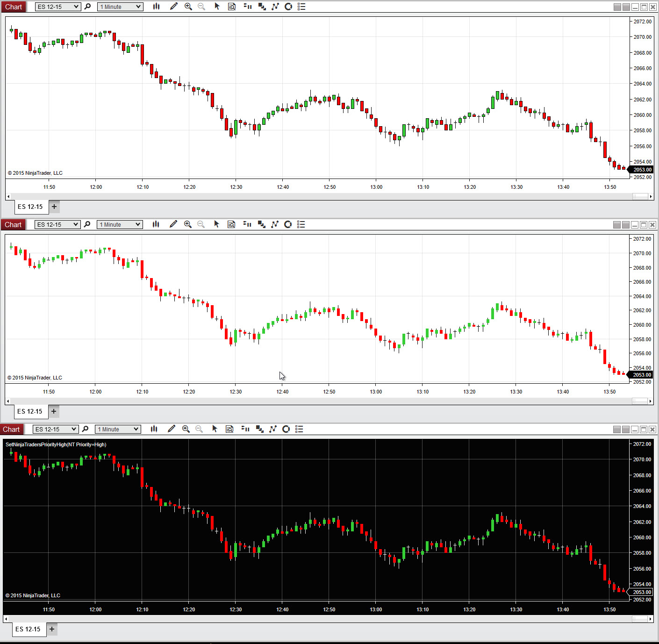Click the reload circle icon in top chart

coord(288,7)
